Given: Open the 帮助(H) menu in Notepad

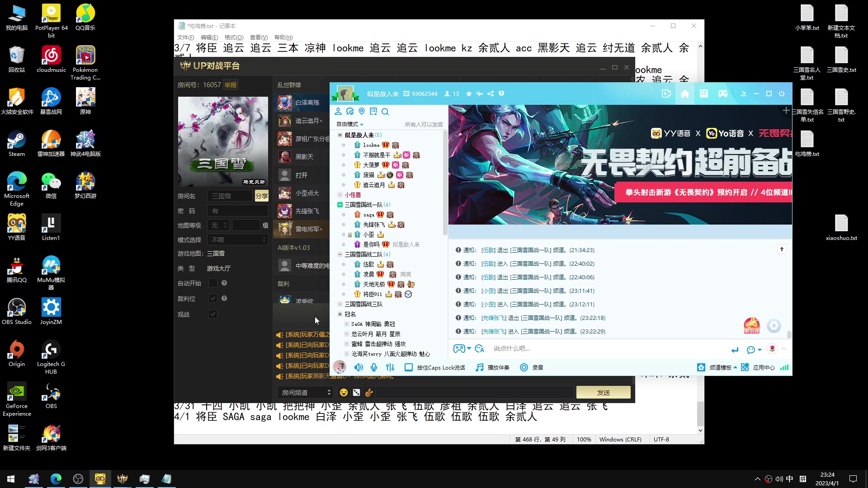Looking at the screenshot, I should tap(284, 38).
